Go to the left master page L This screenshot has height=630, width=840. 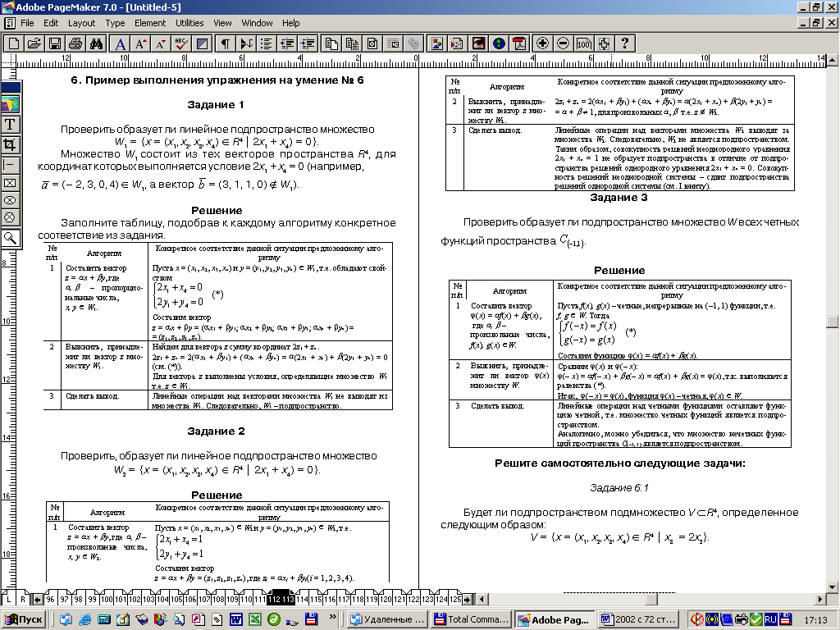tap(9, 599)
